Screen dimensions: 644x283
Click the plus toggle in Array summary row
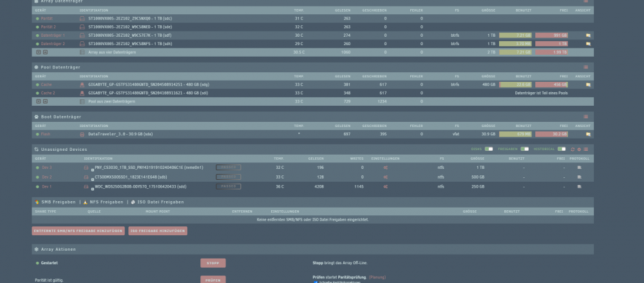[39, 52]
